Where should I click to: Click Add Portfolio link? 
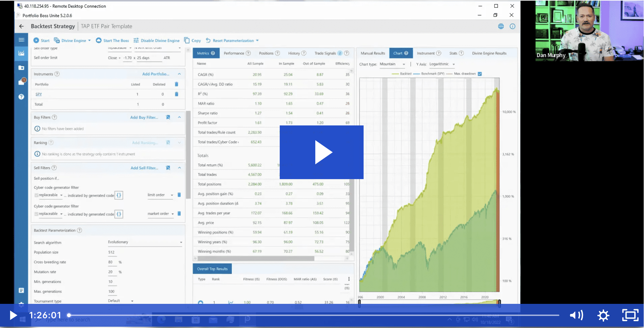coord(156,74)
